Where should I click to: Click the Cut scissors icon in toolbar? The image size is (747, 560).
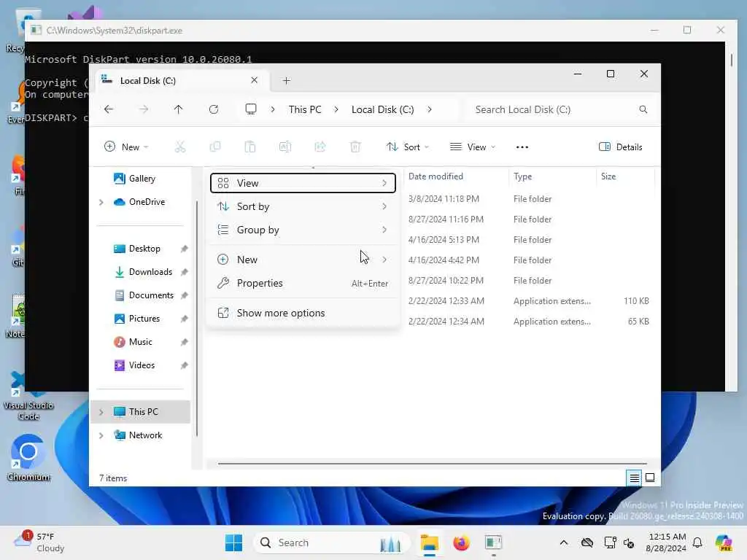(180, 147)
